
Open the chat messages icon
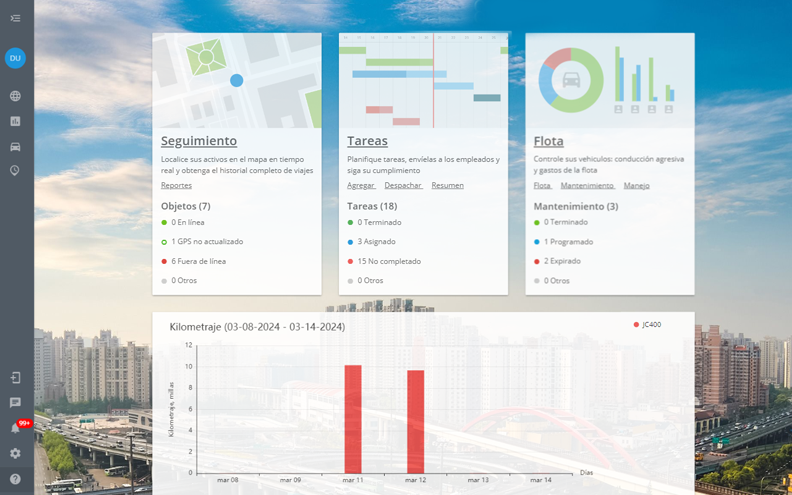point(15,402)
